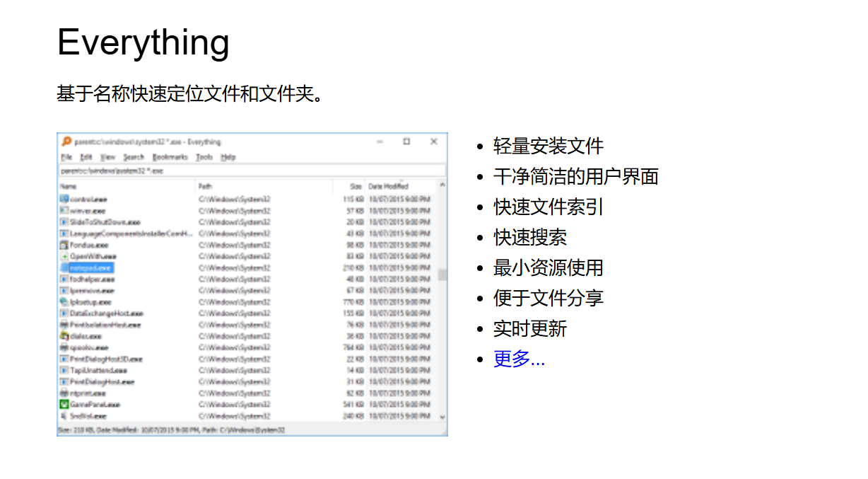Click the SndVol.exe speaker icon
This screenshot has width=868, height=479.
click(x=64, y=416)
